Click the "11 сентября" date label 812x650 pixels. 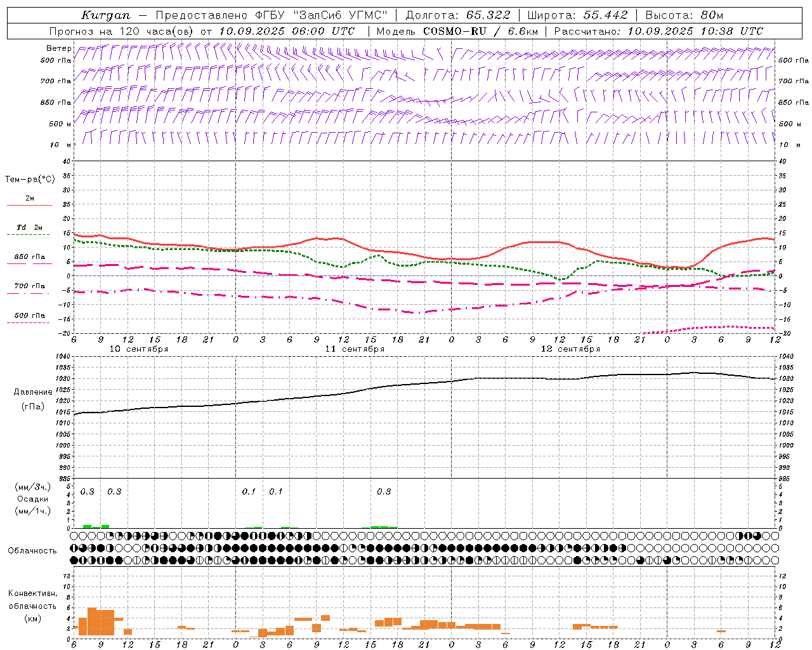355,349
